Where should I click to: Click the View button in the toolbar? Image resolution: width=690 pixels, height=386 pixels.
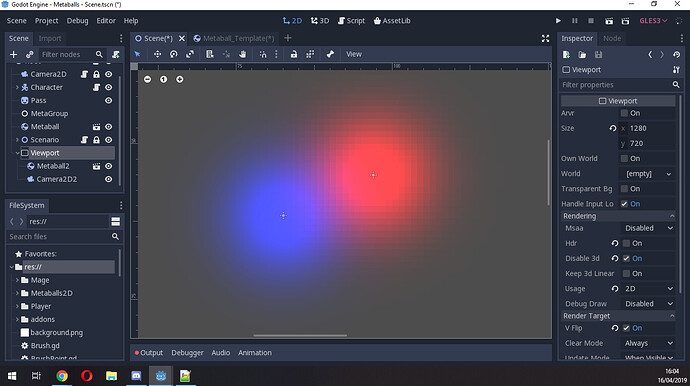click(x=354, y=54)
